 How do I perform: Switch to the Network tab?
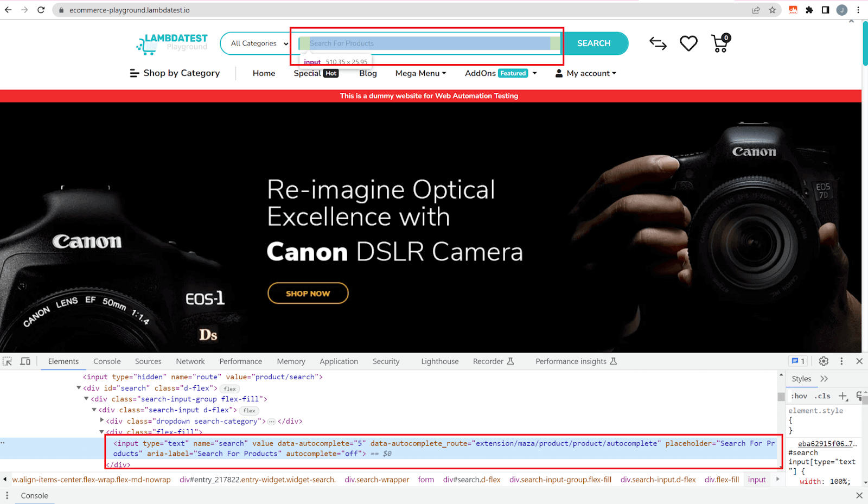(x=190, y=361)
